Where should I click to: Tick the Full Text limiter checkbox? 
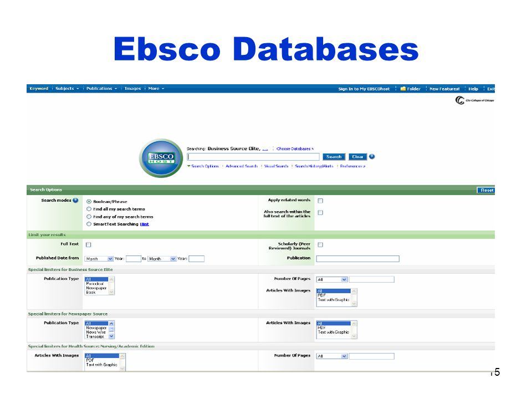pos(89,244)
